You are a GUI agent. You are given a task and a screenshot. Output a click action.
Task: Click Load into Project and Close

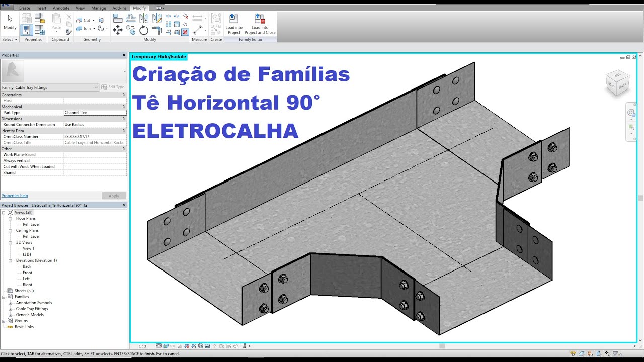click(260, 24)
